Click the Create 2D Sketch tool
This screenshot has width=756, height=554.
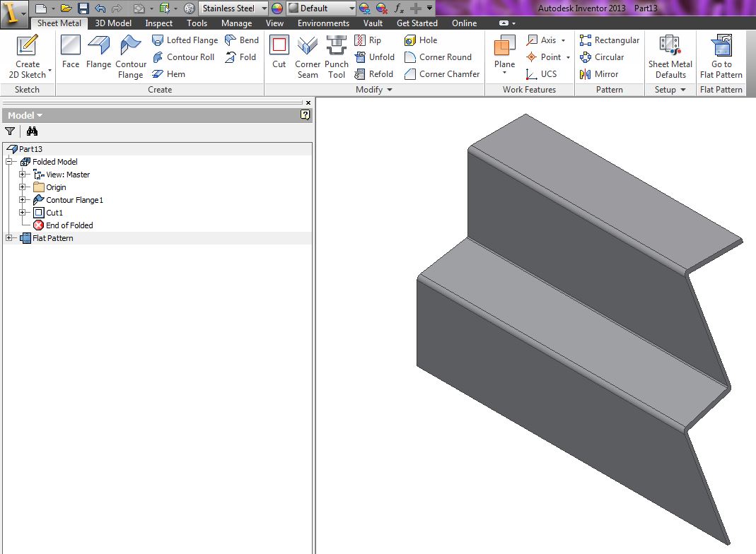28,57
